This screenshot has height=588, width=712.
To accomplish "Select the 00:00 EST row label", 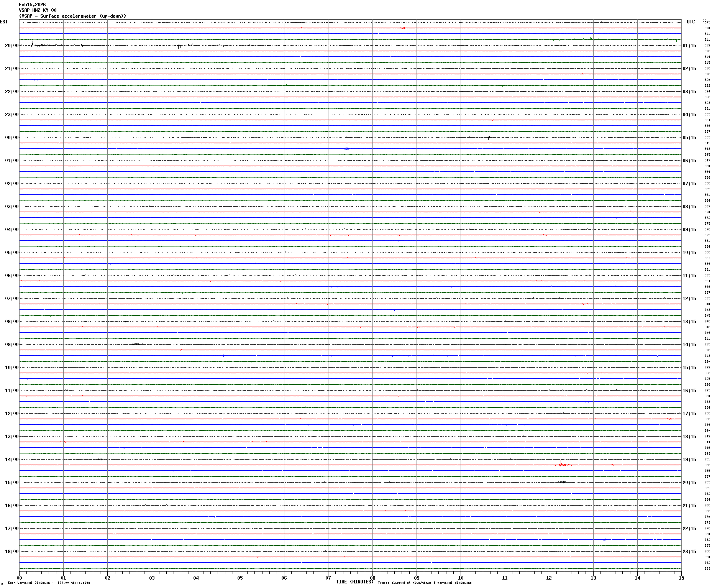I will pyautogui.click(x=11, y=138).
